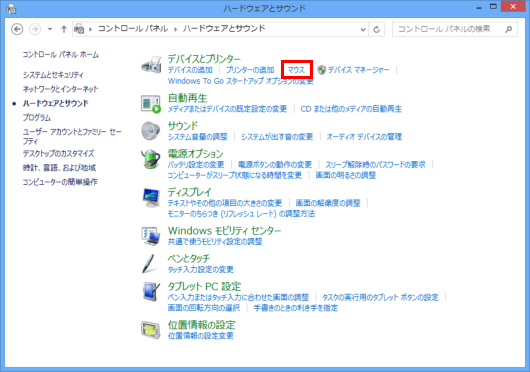Click the ペンとタッチ pen icon
The height and width of the screenshot is (372, 530).
(x=149, y=264)
